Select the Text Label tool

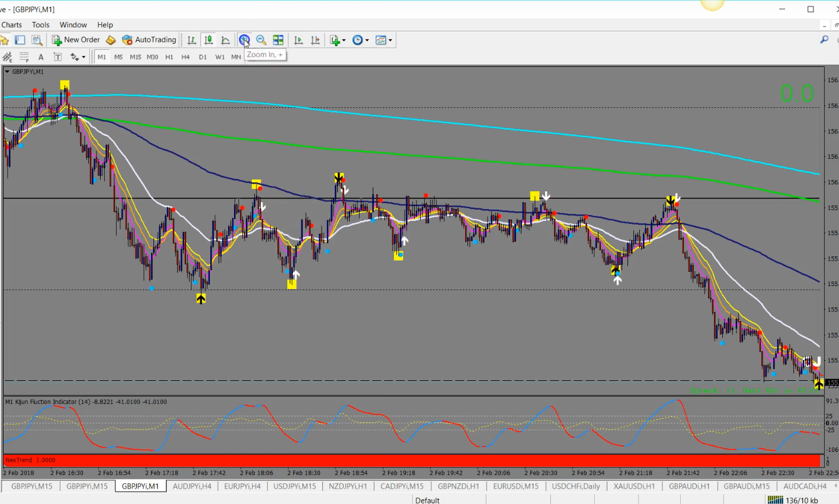click(57, 57)
